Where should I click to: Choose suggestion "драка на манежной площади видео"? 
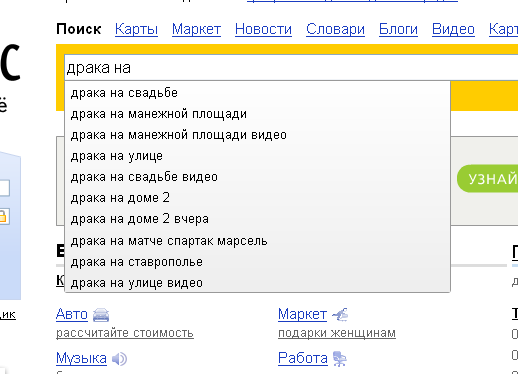pyautogui.click(x=257, y=135)
